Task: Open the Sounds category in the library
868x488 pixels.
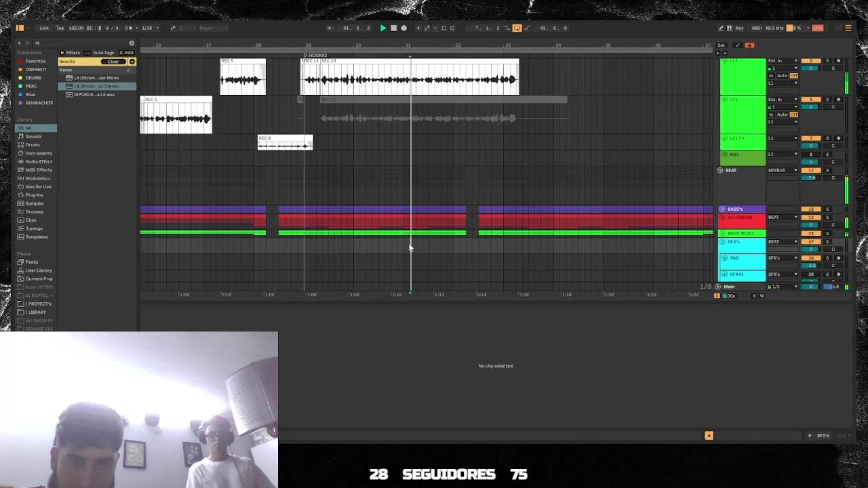Action: coord(33,136)
